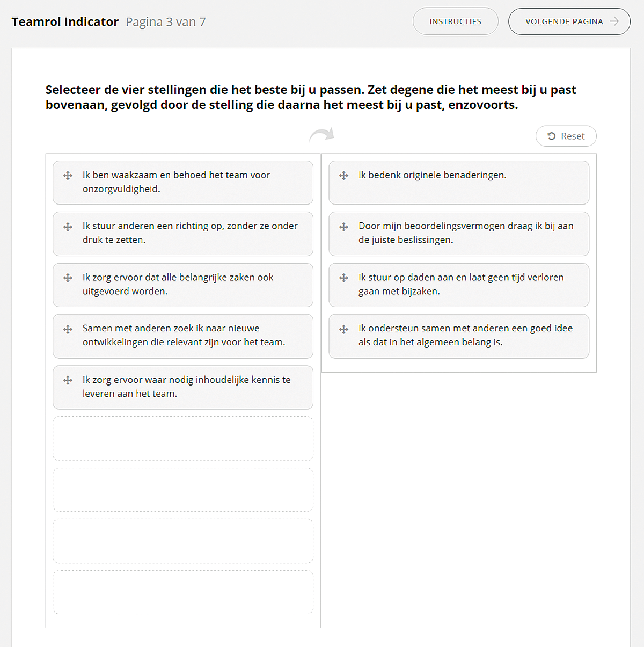
Task: Go to Volgende Pagina
Action: (569, 21)
